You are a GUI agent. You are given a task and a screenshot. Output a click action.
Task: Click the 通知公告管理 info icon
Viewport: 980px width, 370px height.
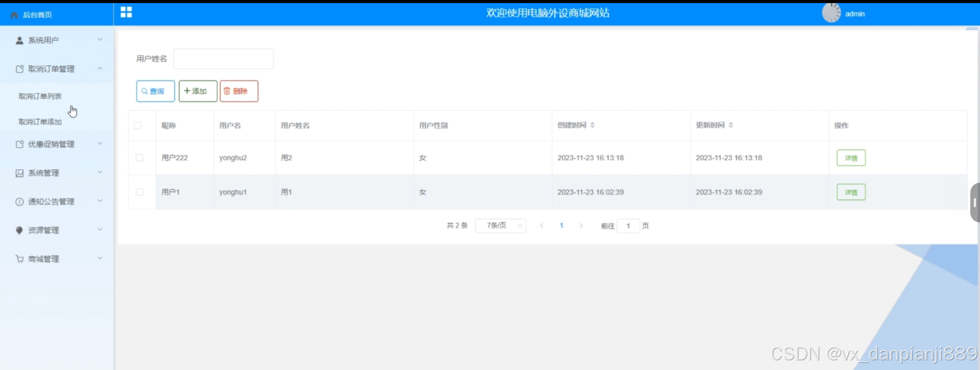pyautogui.click(x=19, y=202)
